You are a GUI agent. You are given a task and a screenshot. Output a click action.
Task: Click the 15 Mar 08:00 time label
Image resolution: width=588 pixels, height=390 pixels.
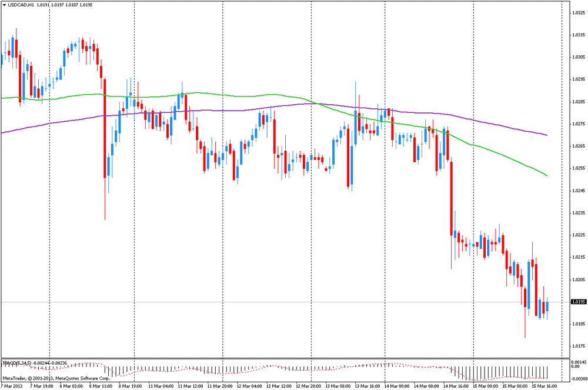(x=515, y=386)
